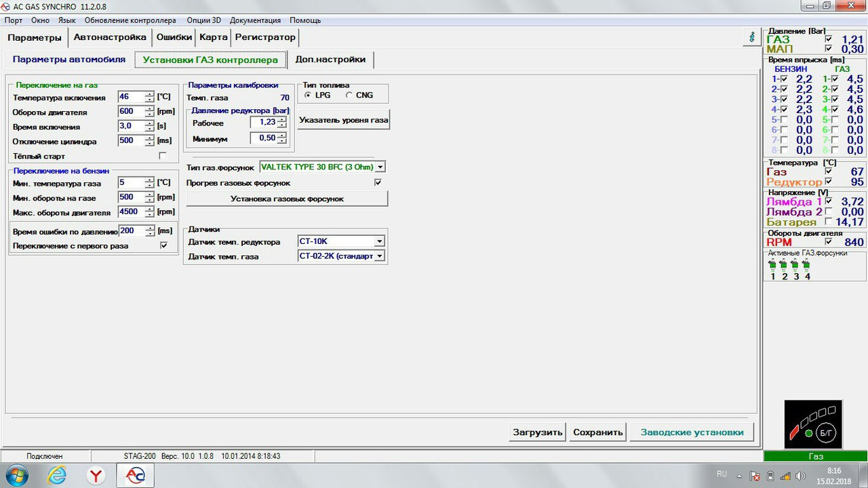The image size is (868, 488).
Task: Switch to the Автонастройка tab
Action: pos(110,37)
